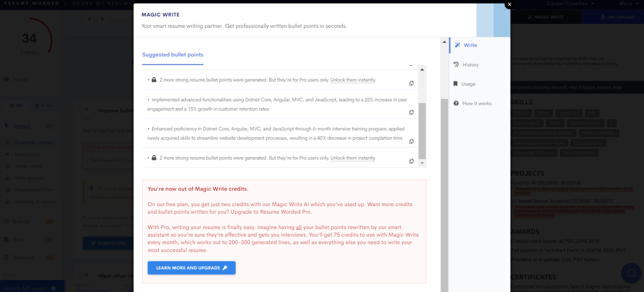The height and width of the screenshot is (292, 644).
Task: Click suggestions list scrollbar up arrow
Action: coord(423,69)
